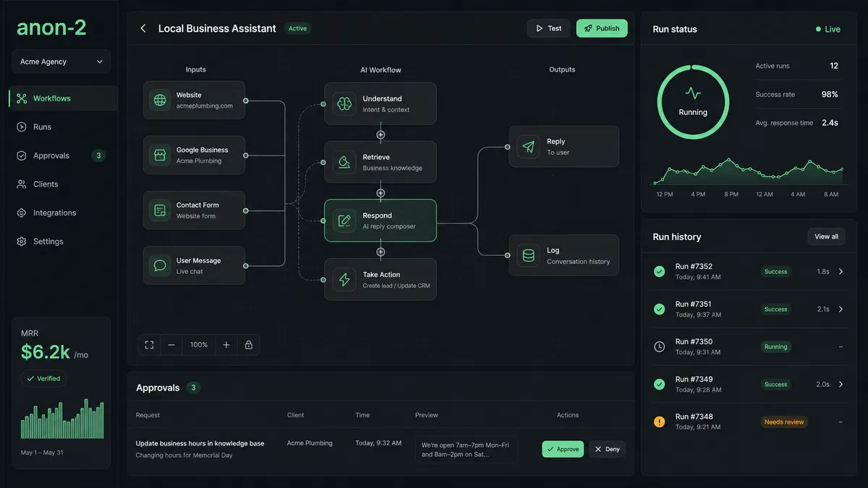Click the run status line chart
This screenshot has width=868, height=488.
click(x=748, y=172)
